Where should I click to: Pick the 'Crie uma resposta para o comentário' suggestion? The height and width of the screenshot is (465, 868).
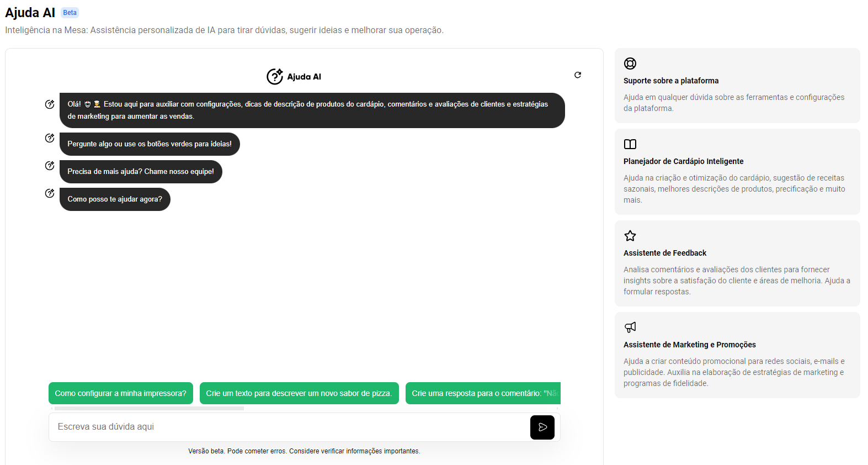click(x=483, y=393)
